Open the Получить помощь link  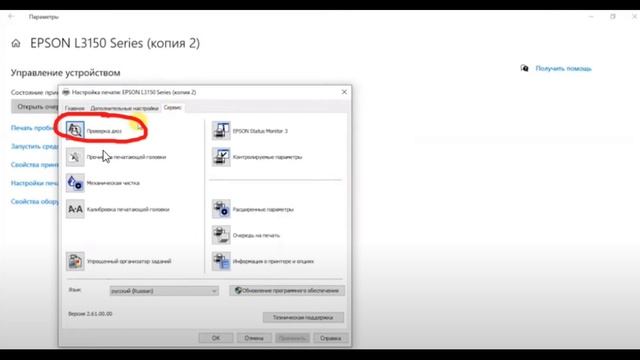pyautogui.click(x=563, y=69)
